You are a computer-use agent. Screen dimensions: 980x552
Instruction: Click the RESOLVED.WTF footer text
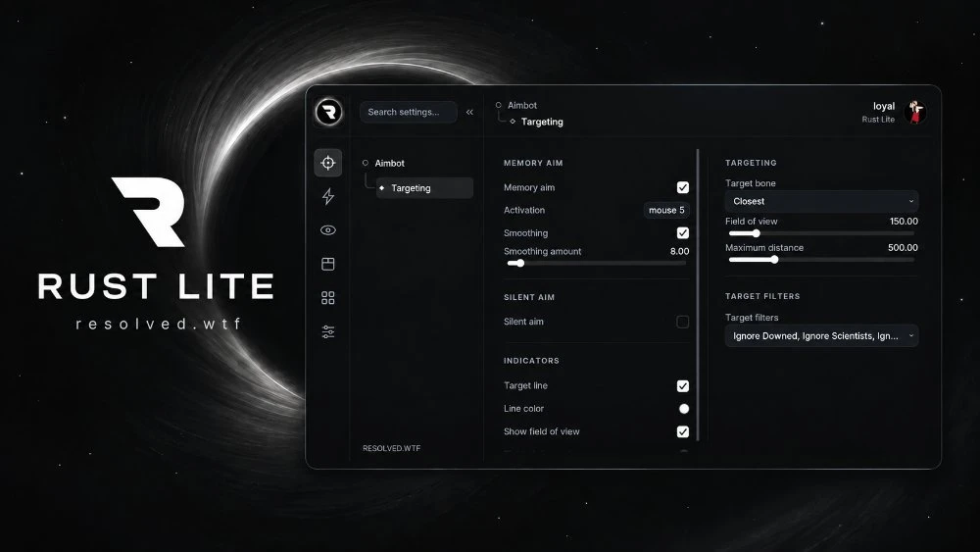pos(391,448)
